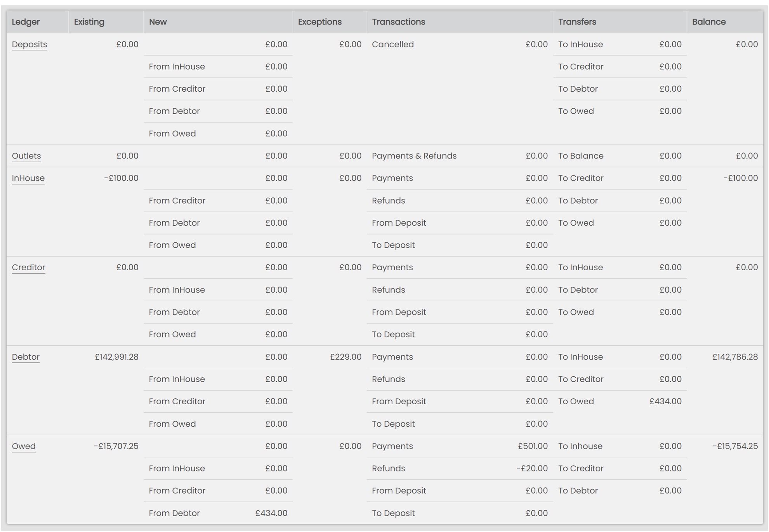Screen dimensions: 769x532
Task: Select Debtor To Owed £434.00 amount
Action: (x=665, y=401)
